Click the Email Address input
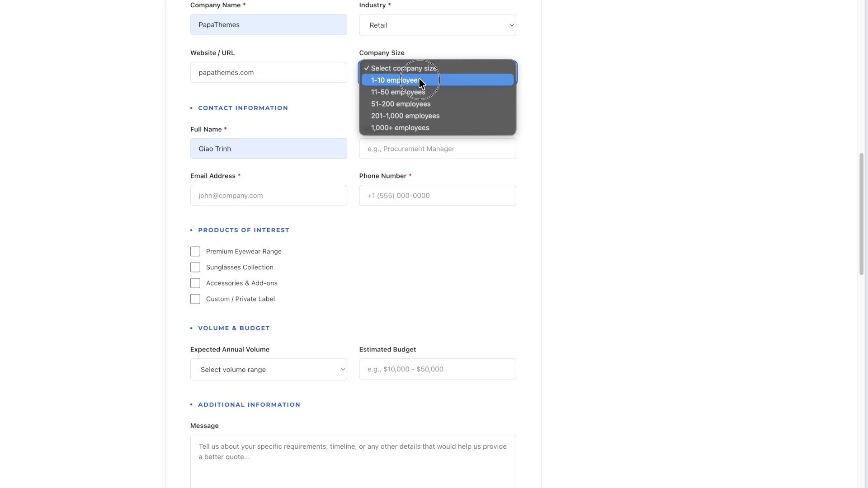The height and width of the screenshot is (488, 868). click(269, 195)
